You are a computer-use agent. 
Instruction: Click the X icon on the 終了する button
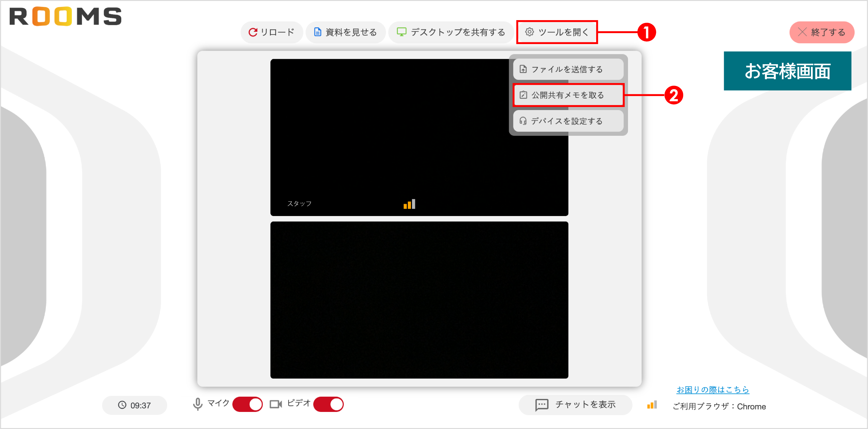tap(802, 32)
